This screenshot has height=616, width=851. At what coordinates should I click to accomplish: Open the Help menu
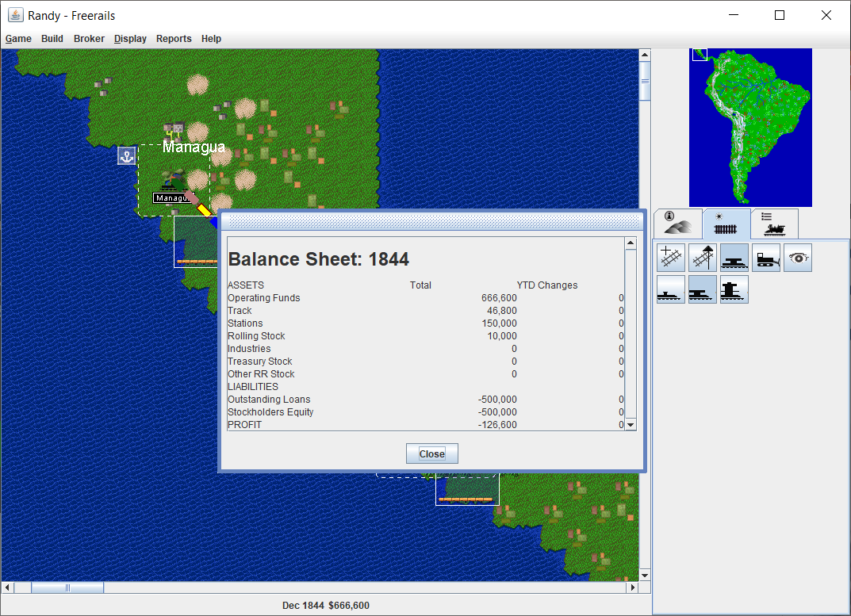point(211,39)
